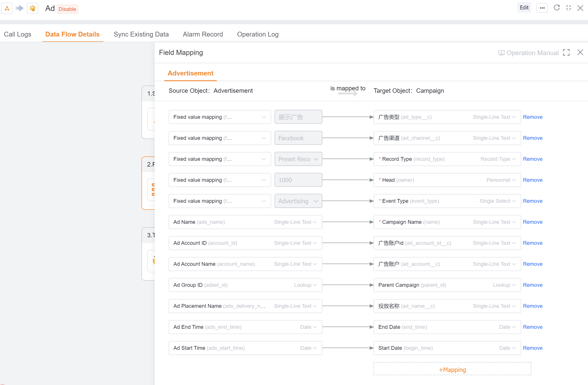This screenshot has height=385, width=588.
Task: Click the refresh icon in top bar
Action: click(x=557, y=8)
